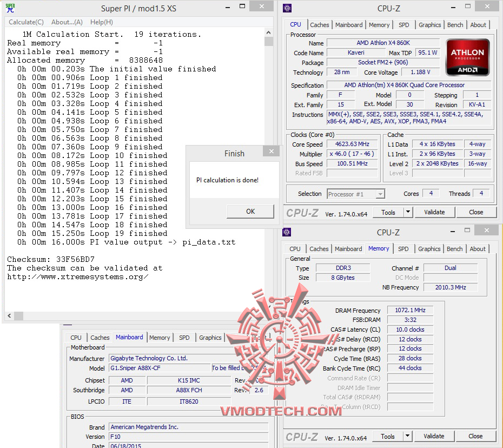The height and width of the screenshot is (448, 503).
Task: Maximize the Super PI window
Action: 242,6
